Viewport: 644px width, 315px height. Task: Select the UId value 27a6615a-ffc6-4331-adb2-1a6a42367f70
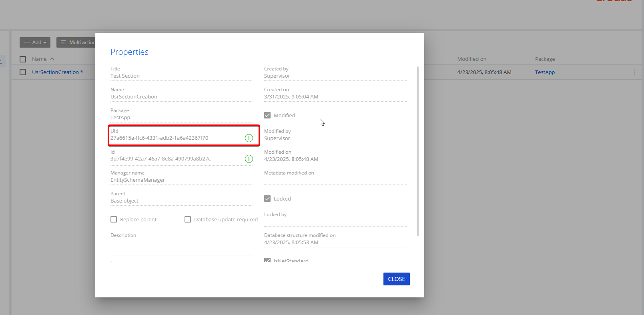(x=159, y=138)
